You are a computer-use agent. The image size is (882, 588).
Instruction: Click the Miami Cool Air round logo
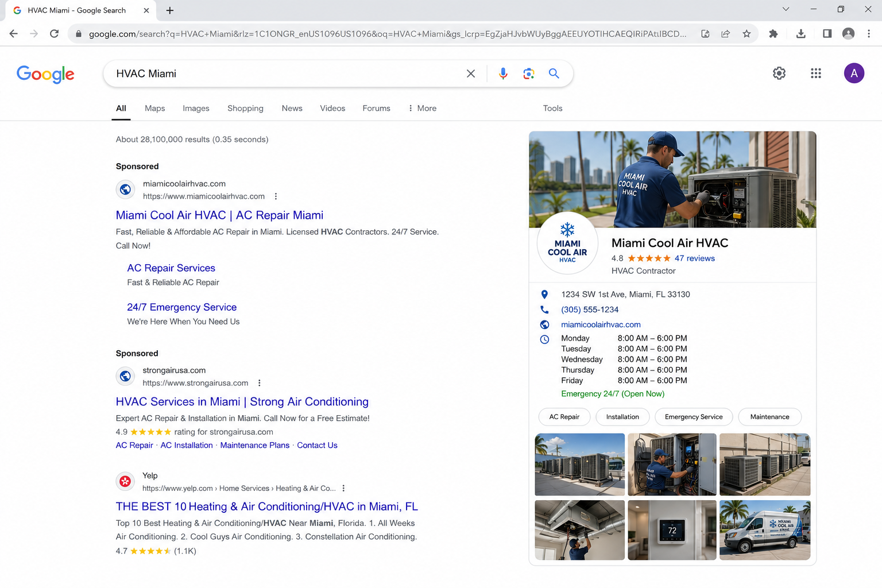(567, 243)
